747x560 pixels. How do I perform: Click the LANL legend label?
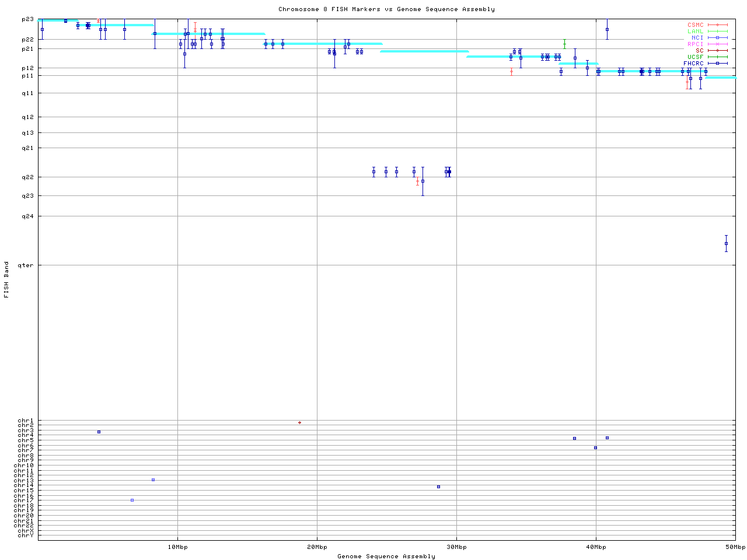click(695, 32)
